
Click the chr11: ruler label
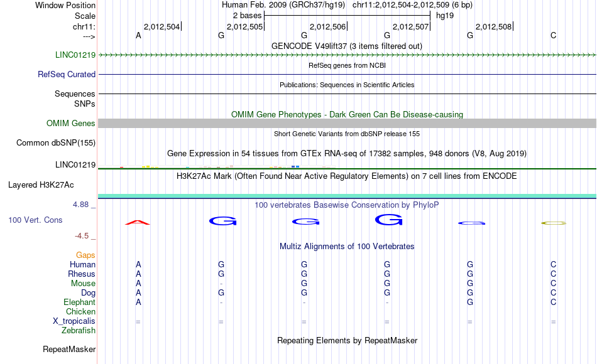(84, 26)
